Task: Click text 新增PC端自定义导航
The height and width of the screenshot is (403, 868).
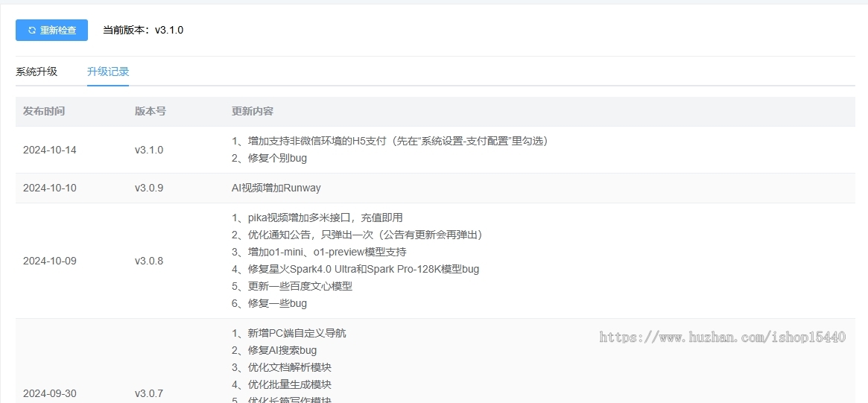Action: (297, 333)
